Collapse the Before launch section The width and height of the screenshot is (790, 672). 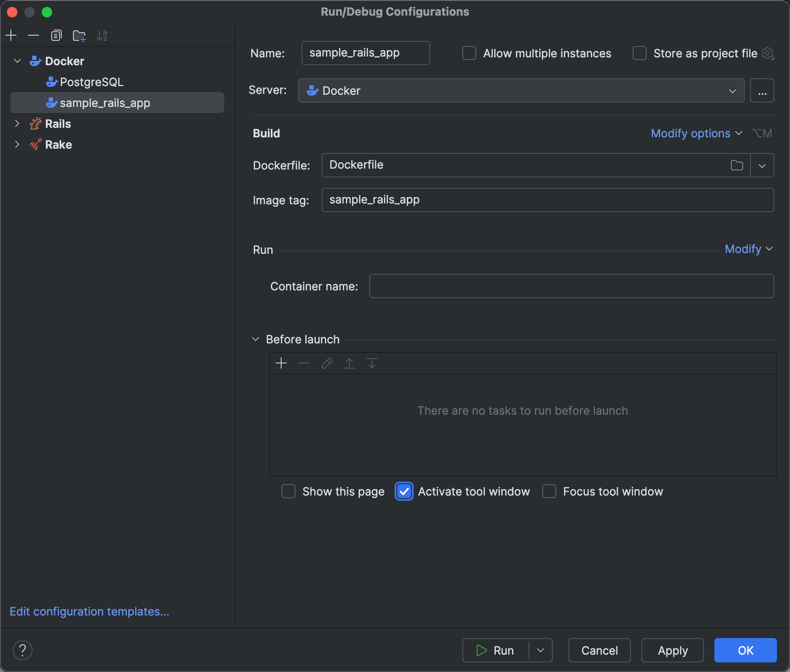pyautogui.click(x=256, y=339)
